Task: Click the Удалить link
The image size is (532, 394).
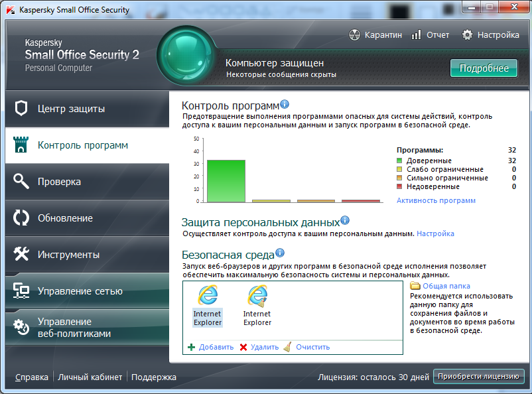Action: coord(265,347)
